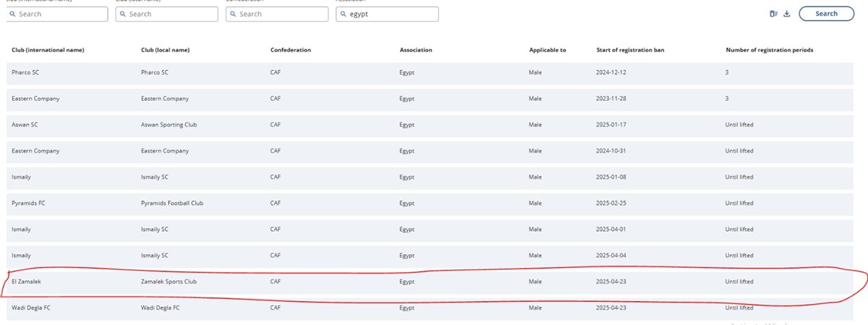Click the magnifier icon in the first club name field
This screenshot has width=868, height=325.
[x=12, y=14]
